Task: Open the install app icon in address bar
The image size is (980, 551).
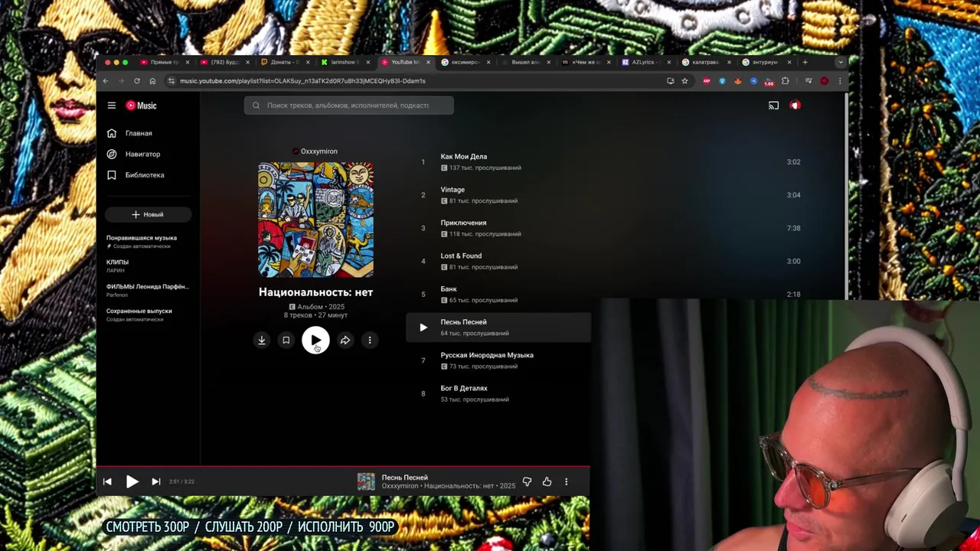Action: 671,80
